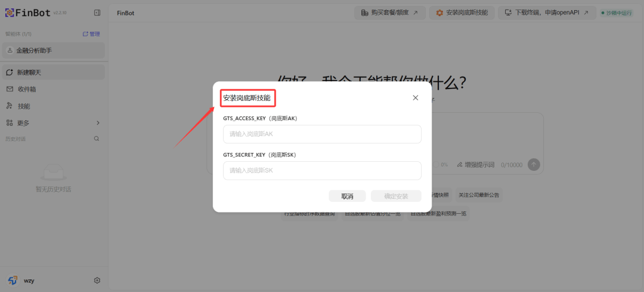Open 下载终端，申请openAPI link
Viewport: 644px width, 292px height.
(547, 13)
